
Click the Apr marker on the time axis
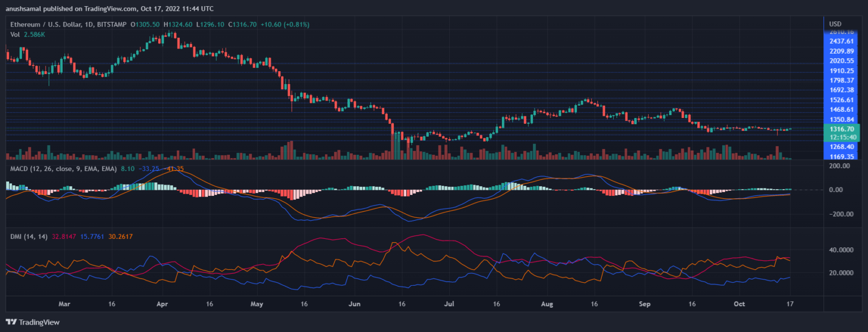pos(162,304)
